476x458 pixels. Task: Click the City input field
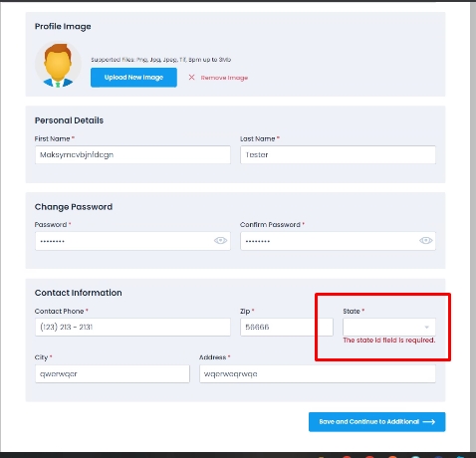coord(113,374)
